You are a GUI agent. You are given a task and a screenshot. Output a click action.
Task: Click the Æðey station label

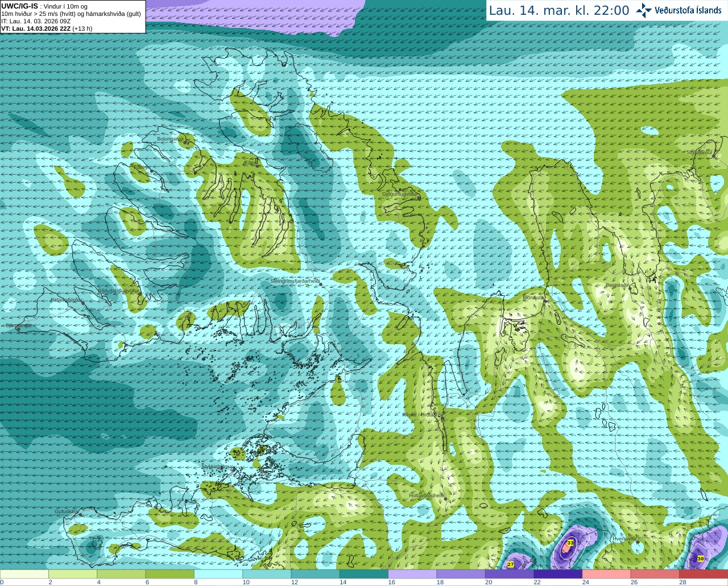tap(250, 163)
